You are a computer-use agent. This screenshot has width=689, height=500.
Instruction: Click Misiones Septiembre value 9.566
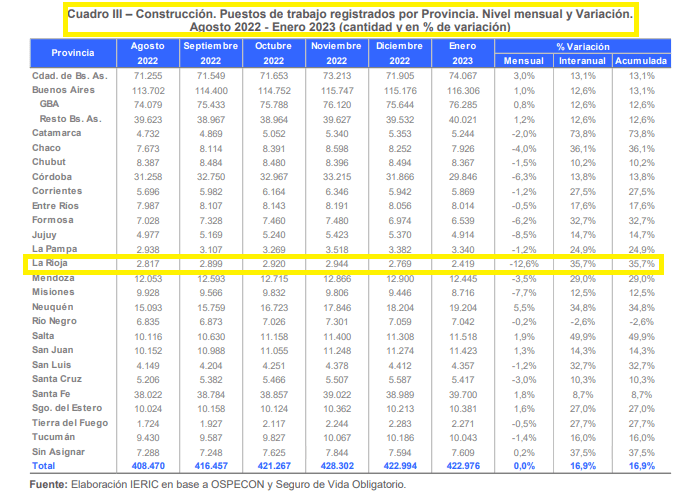(211, 293)
